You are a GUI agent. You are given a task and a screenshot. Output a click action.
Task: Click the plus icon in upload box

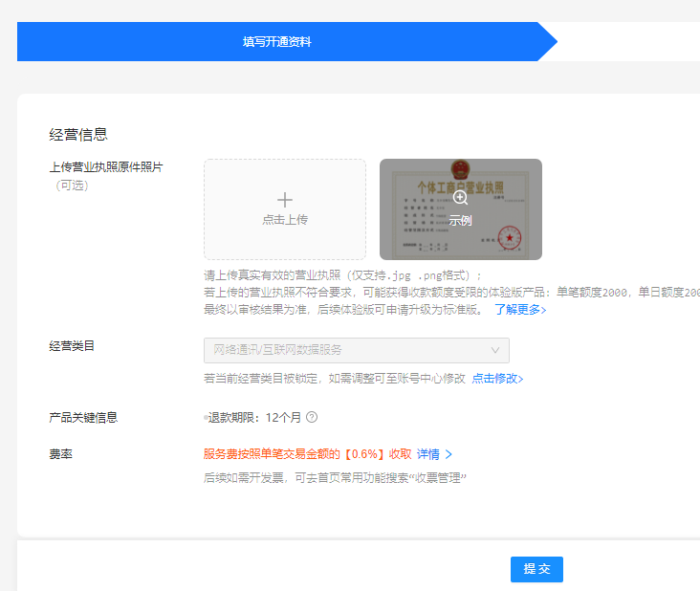[x=285, y=199]
